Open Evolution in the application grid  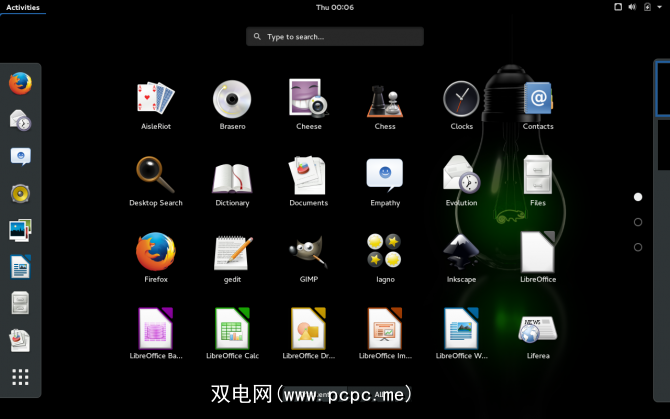(x=461, y=181)
